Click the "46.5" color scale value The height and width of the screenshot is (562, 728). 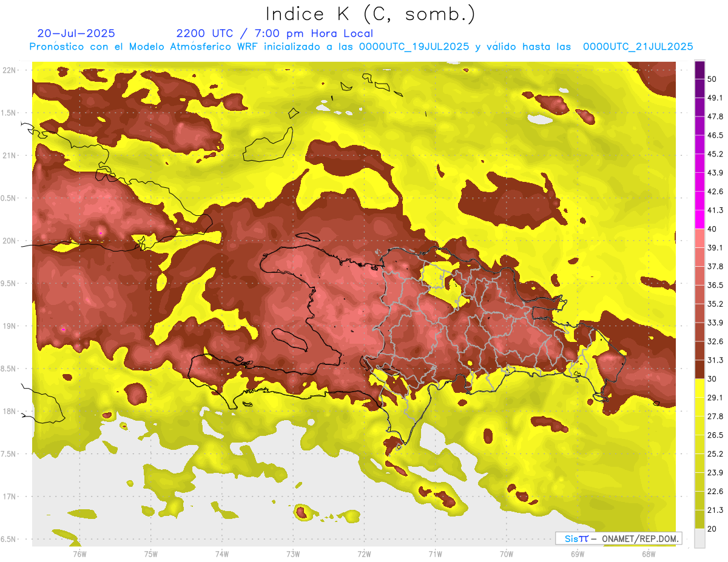pos(716,135)
